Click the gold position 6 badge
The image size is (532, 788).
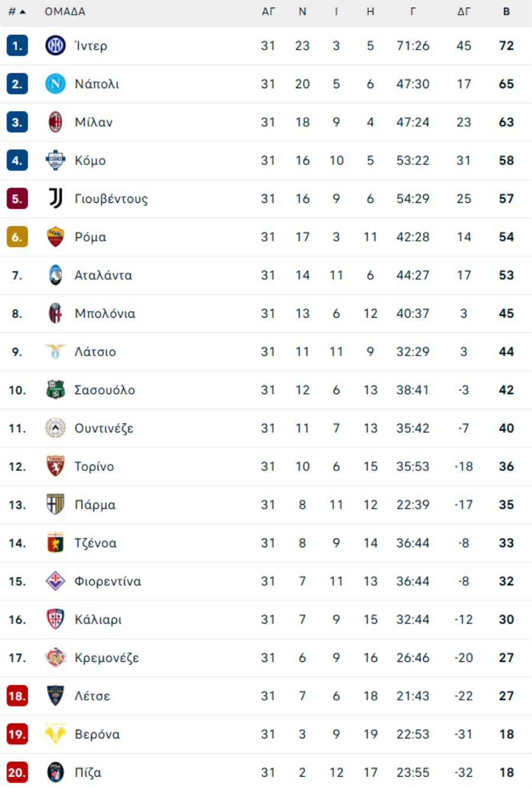(x=17, y=237)
